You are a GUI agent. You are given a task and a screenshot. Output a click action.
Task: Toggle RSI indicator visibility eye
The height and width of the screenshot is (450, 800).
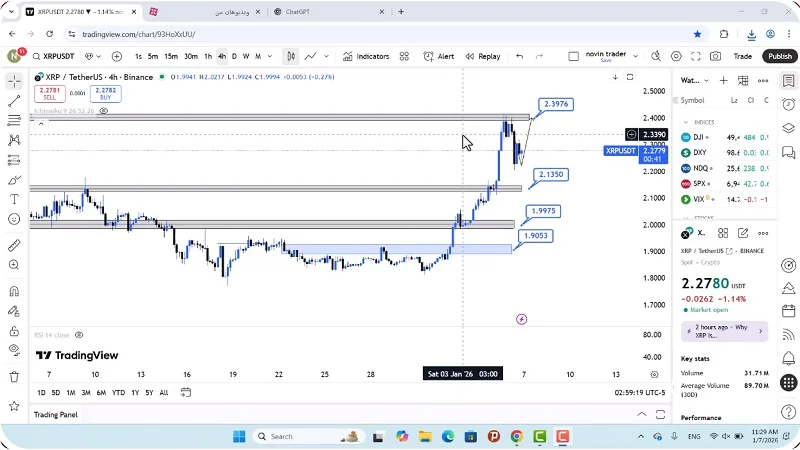coord(79,335)
